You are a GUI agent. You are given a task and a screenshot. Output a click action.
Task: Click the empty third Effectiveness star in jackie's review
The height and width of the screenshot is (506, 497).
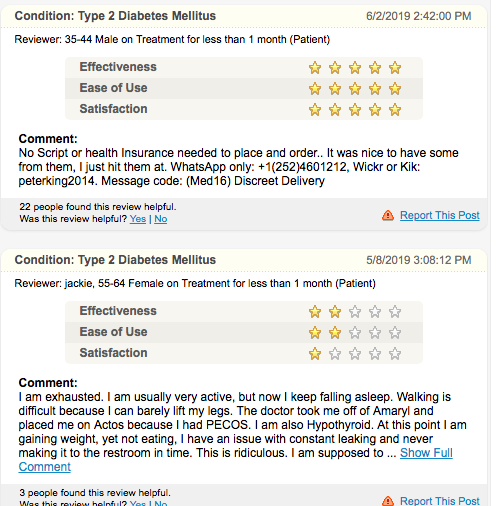(355, 312)
